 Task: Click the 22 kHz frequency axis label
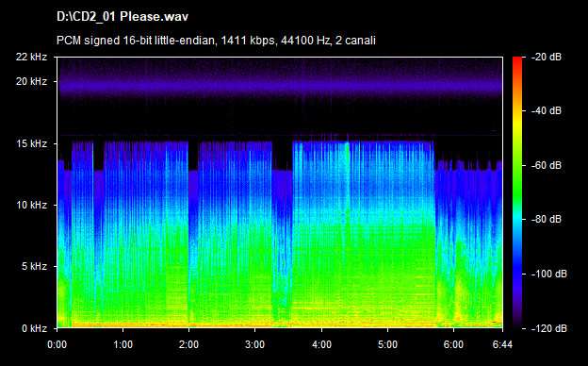[31, 57]
